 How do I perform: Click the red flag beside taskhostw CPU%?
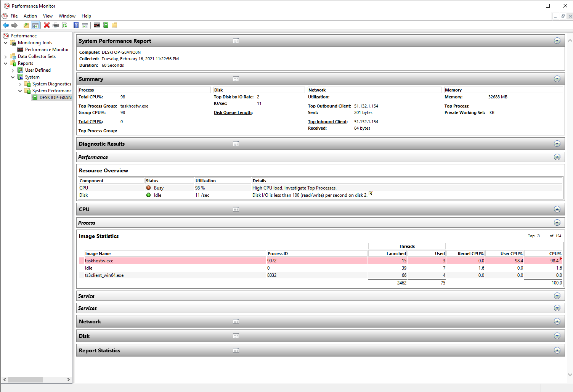click(x=561, y=259)
